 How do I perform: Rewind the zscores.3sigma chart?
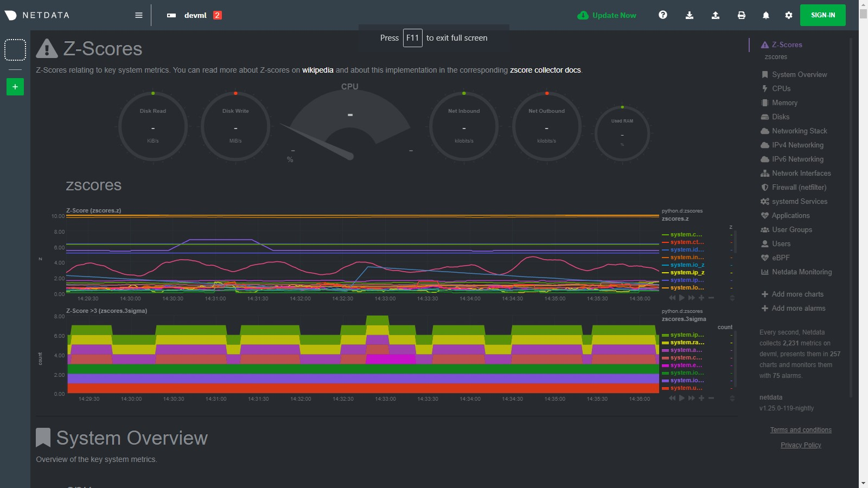tap(673, 398)
